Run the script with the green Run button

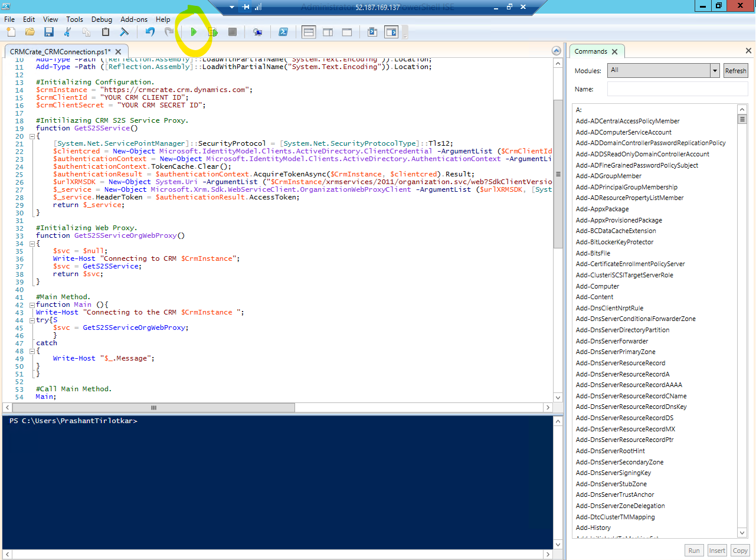[194, 32]
